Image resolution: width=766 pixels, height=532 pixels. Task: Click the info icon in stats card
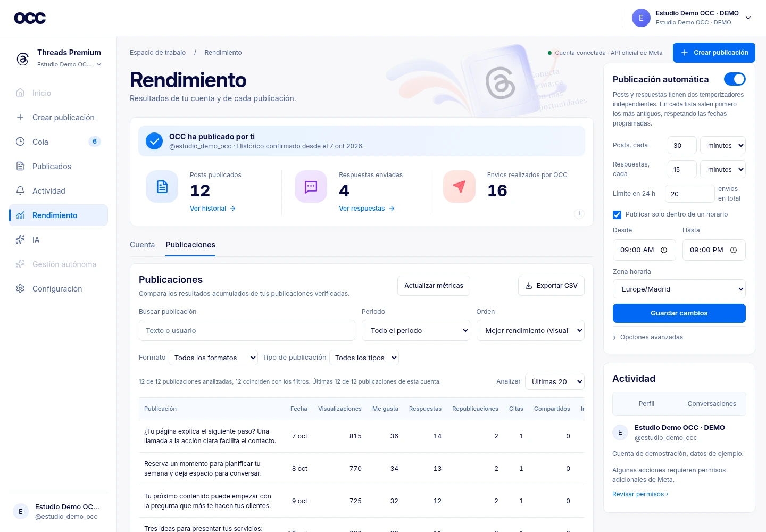[x=579, y=213]
